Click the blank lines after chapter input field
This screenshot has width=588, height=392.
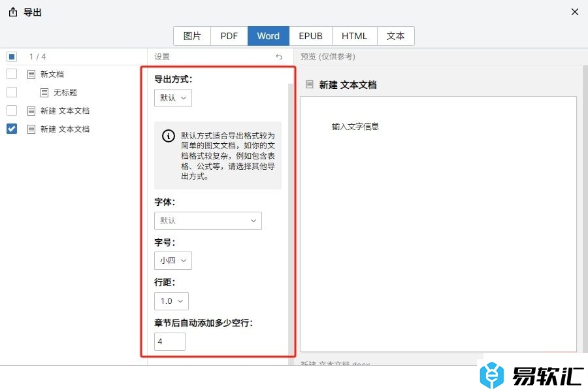tap(169, 341)
